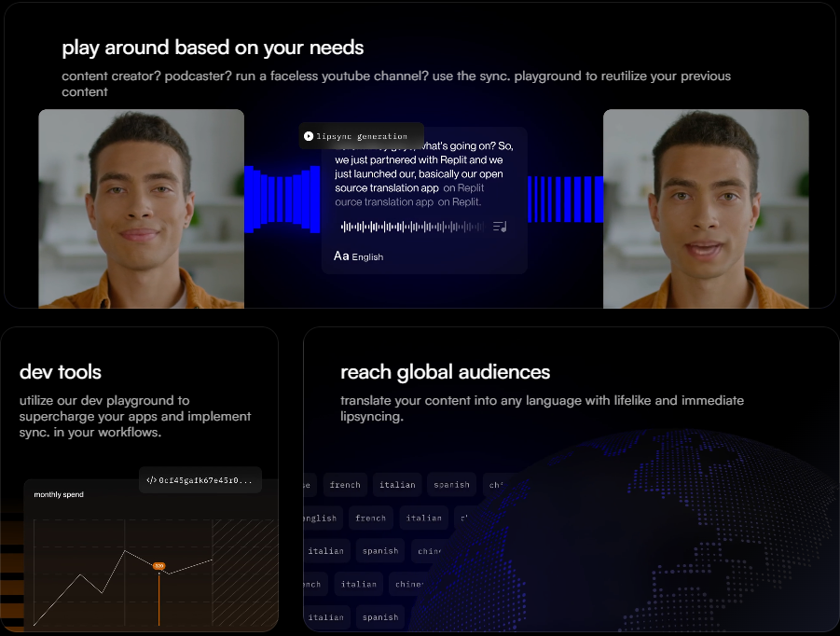The height and width of the screenshot is (636, 840).
Task: Click the orange 320 marker on the spend chart
Action: [x=159, y=566]
